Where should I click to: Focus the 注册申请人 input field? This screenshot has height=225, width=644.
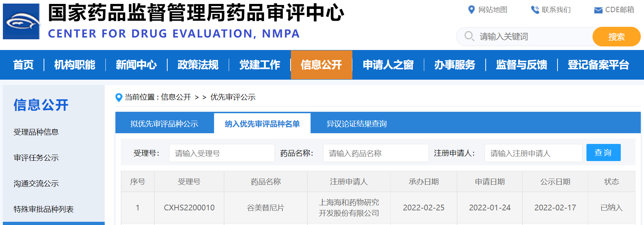point(533,153)
